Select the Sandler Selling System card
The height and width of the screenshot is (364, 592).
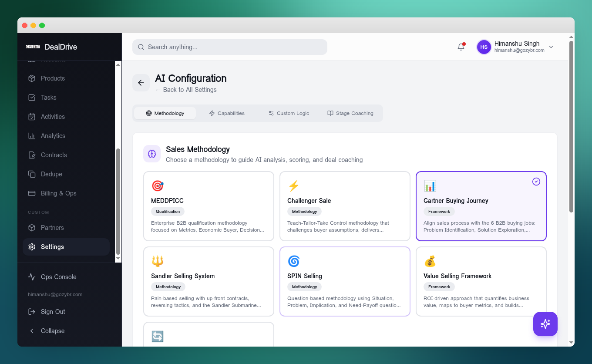[209, 281]
